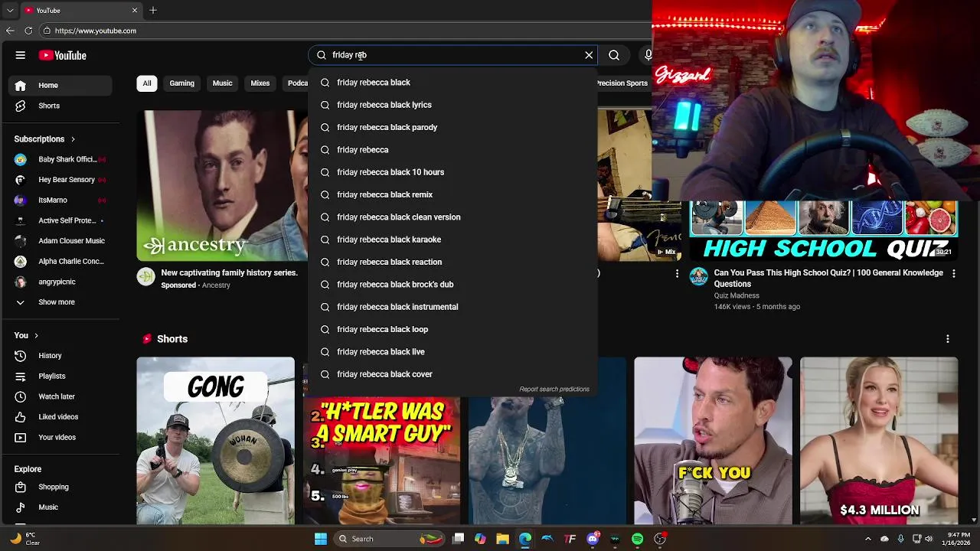Image resolution: width=980 pixels, height=551 pixels.
Task: Open Music under Explore
Action: pos(60,507)
